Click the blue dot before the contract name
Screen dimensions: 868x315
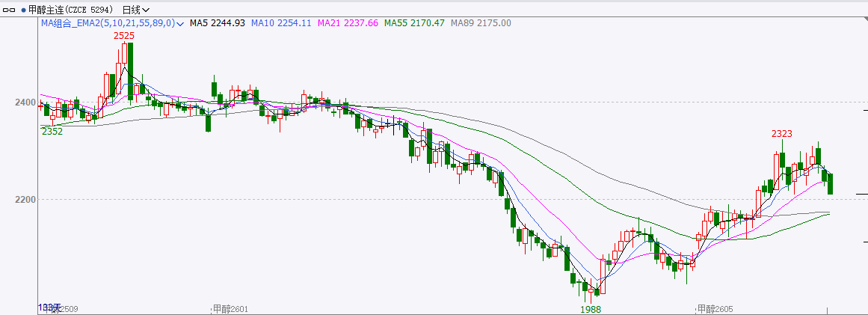[22, 10]
